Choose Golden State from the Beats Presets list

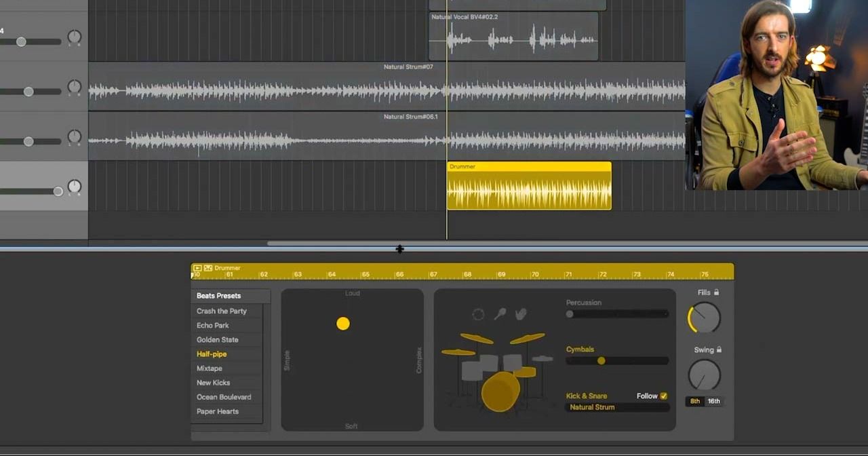(x=217, y=339)
